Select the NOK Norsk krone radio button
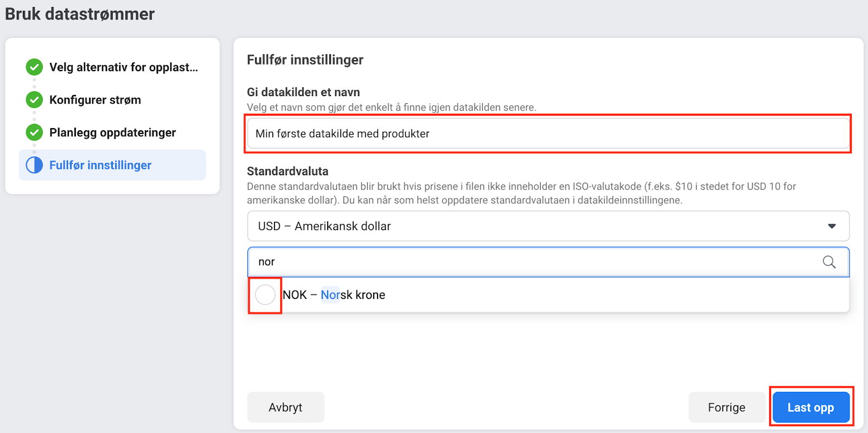Image resolution: width=868 pixels, height=433 pixels. tap(265, 295)
